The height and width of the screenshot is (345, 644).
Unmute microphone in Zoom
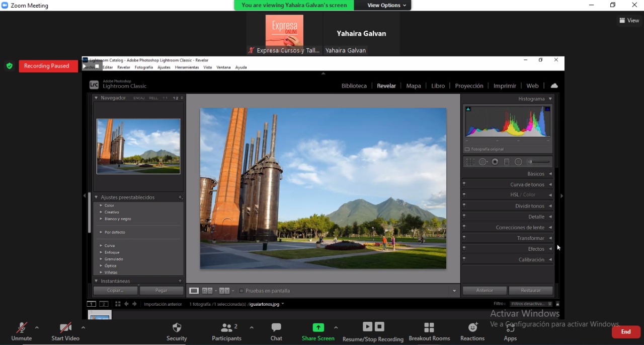pyautogui.click(x=21, y=331)
